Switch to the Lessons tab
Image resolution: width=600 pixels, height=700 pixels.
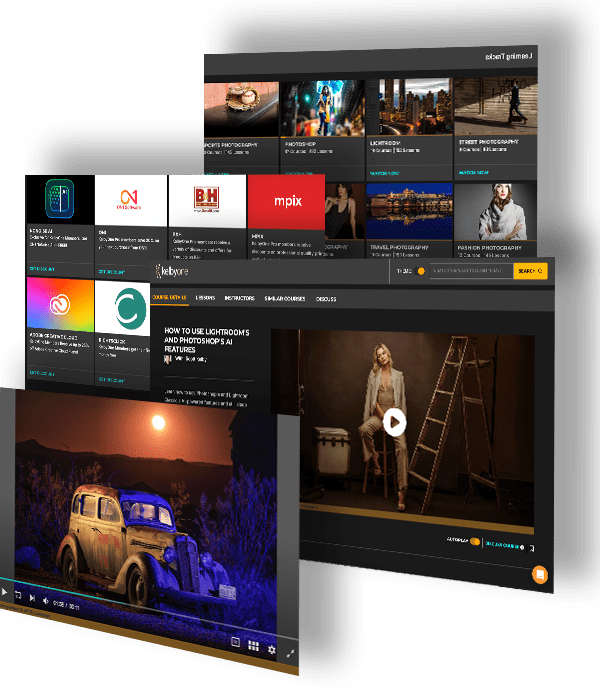point(205,297)
